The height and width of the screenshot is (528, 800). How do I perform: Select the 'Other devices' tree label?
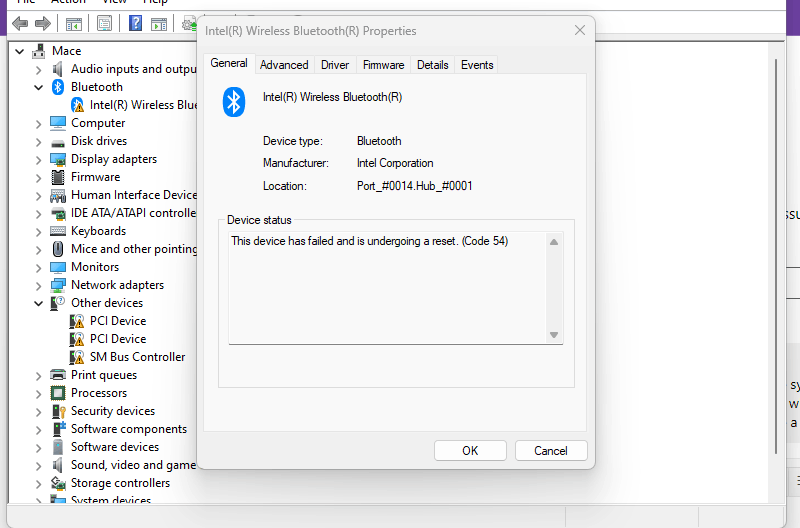(x=107, y=303)
